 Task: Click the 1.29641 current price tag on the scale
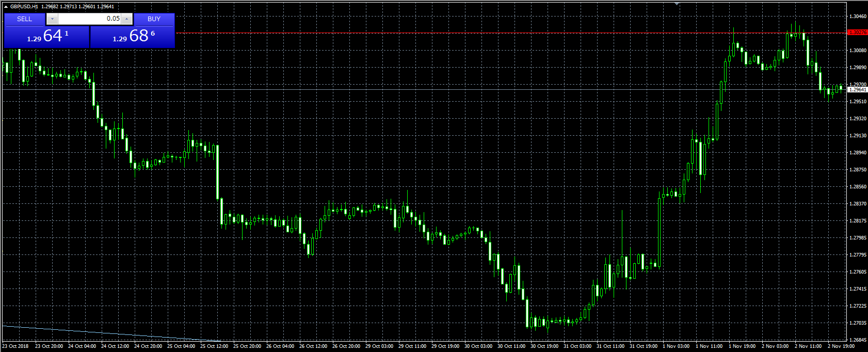coord(857,90)
